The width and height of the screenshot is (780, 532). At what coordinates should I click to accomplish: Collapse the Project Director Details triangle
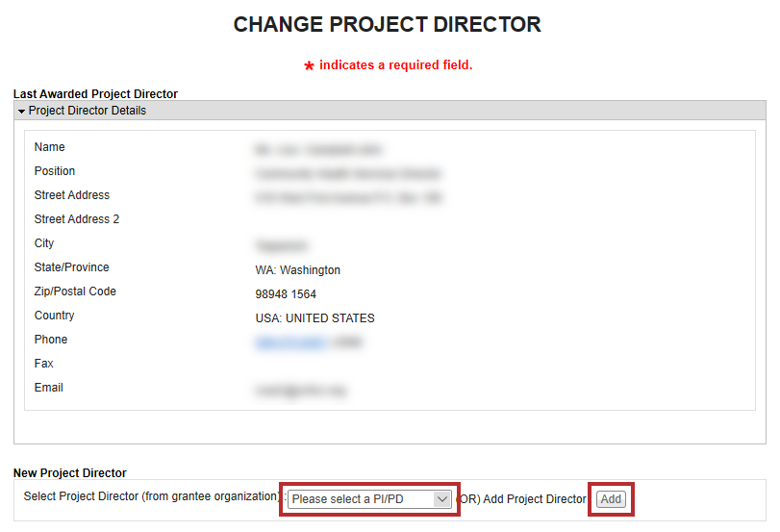pyautogui.click(x=21, y=112)
